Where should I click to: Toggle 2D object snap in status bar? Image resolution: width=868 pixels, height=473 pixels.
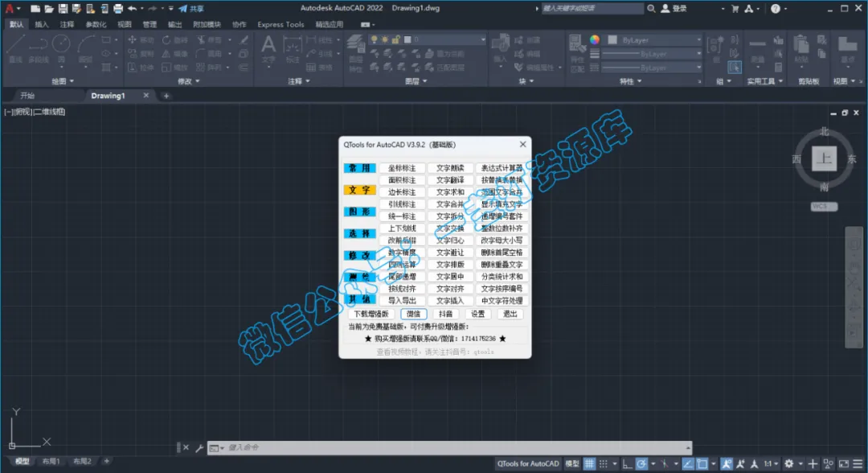pyautogui.click(x=702, y=463)
